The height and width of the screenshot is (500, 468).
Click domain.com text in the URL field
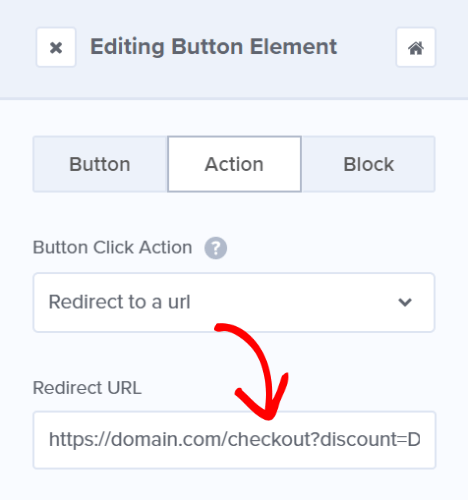[167, 439]
